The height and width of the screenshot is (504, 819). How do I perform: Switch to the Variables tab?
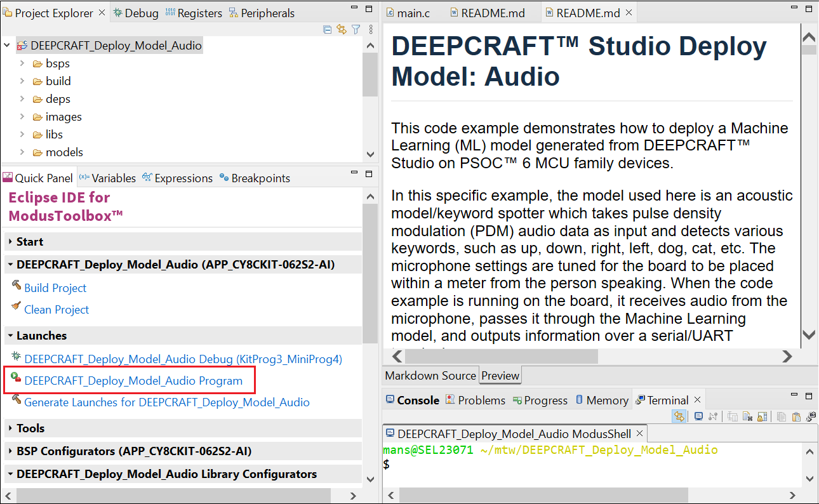(x=107, y=178)
